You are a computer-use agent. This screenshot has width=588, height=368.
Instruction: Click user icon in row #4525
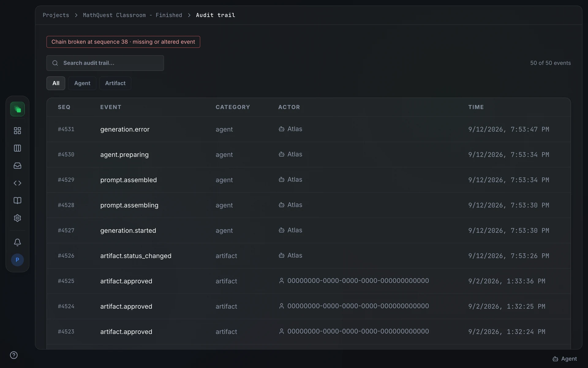281,281
